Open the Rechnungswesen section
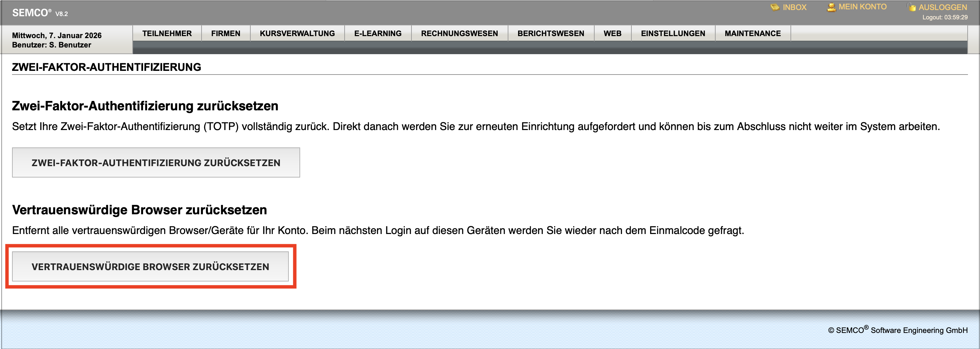 click(459, 33)
